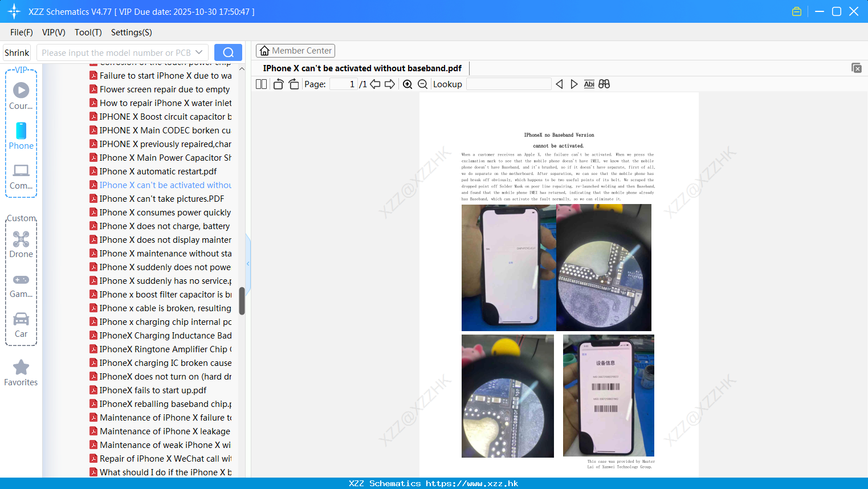Find next lookup result triangle

[x=574, y=84]
